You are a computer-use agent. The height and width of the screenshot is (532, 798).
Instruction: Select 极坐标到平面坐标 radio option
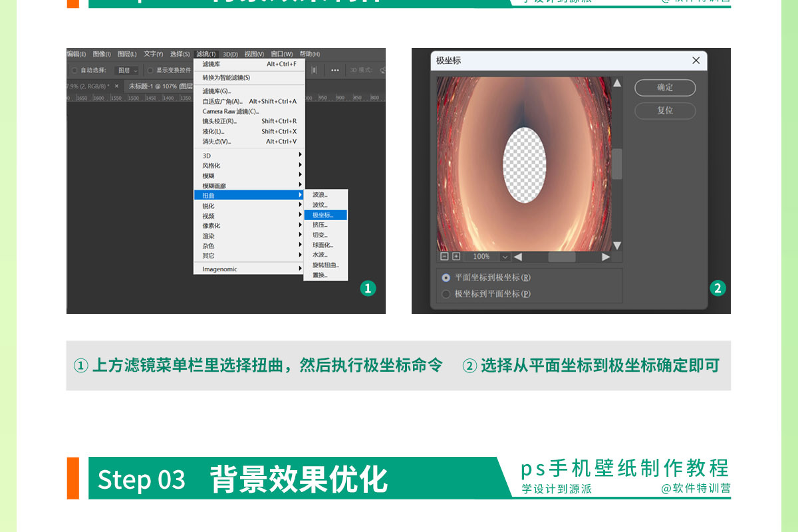[446, 294]
